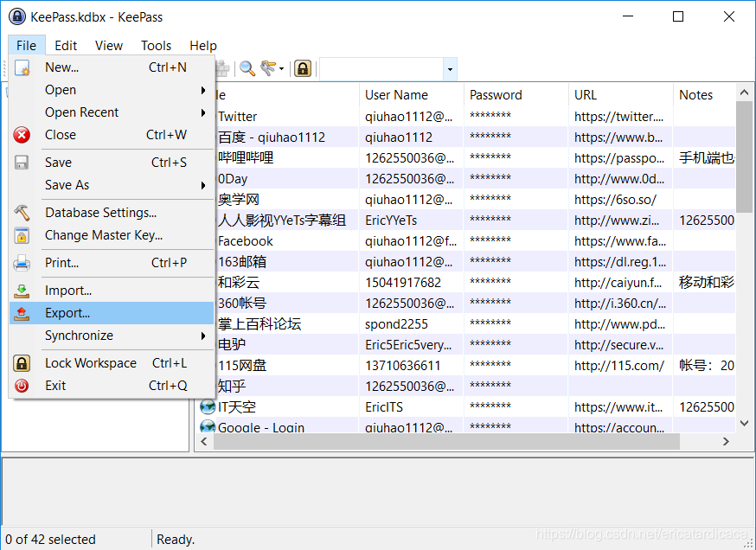The image size is (756, 550).
Task: Click the red Close database icon
Action: point(22,135)
